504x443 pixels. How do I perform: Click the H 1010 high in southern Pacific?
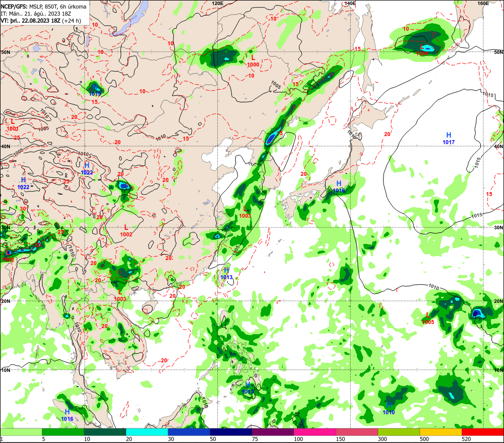click(389, 408)
